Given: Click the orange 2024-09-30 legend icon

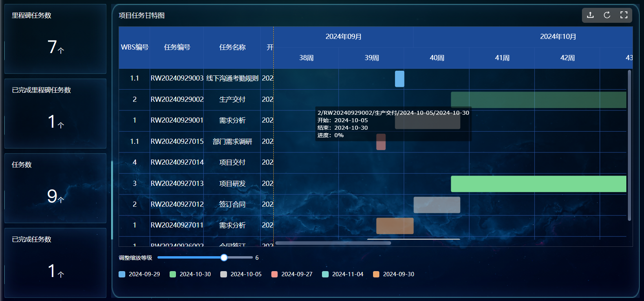Looking at the screenshot, I should [x=376, y=274].
